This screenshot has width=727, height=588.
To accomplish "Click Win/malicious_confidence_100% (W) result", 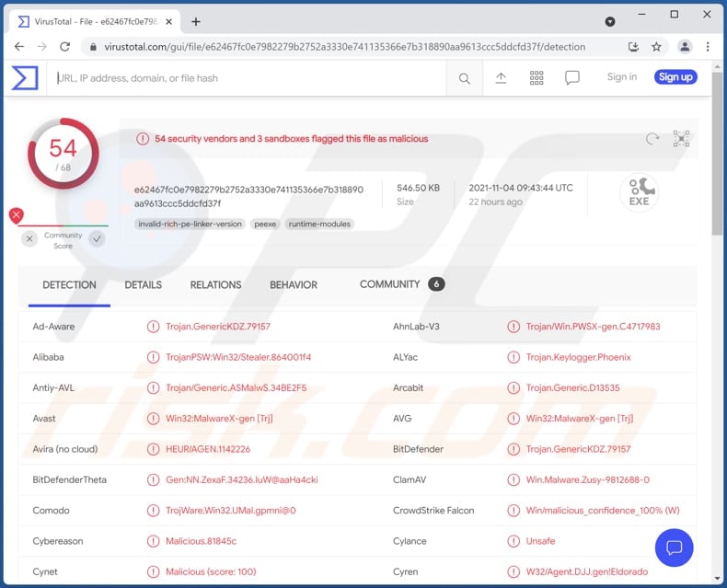I will 603,510.
